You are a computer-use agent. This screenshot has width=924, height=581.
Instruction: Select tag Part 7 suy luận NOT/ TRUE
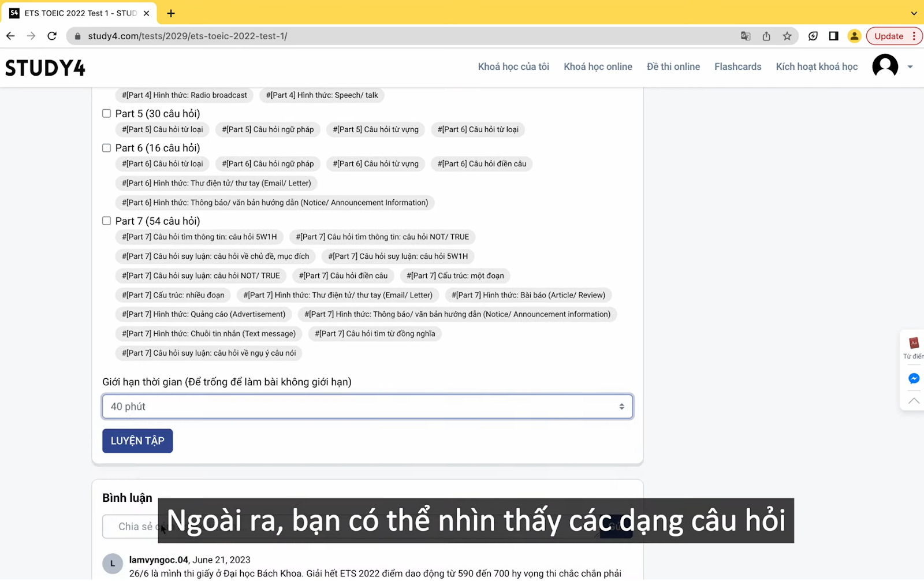coord(201,275)
